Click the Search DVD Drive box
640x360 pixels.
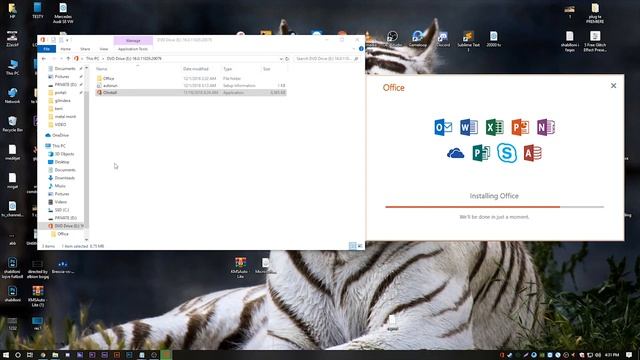pos(327,59)
